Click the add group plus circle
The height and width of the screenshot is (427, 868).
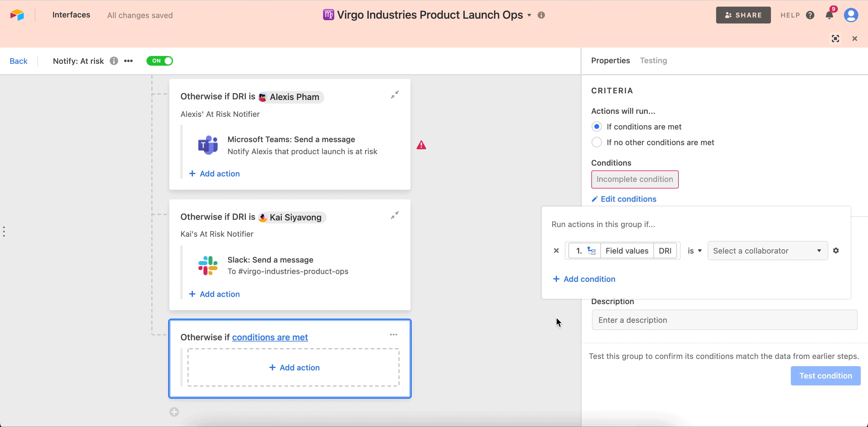click(x=174, y=412)
